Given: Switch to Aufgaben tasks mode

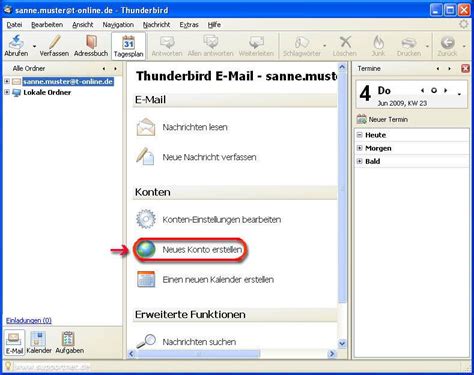Looking at the screenshot, I should 69,343.
